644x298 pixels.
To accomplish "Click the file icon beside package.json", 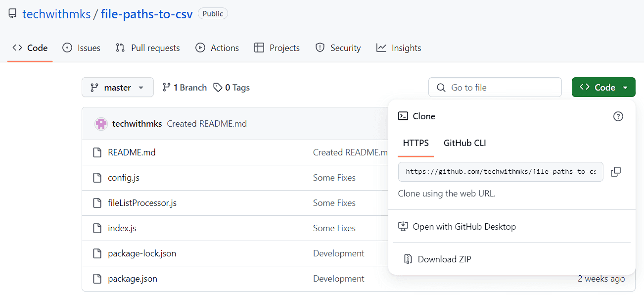I will [x=97, y=279].
